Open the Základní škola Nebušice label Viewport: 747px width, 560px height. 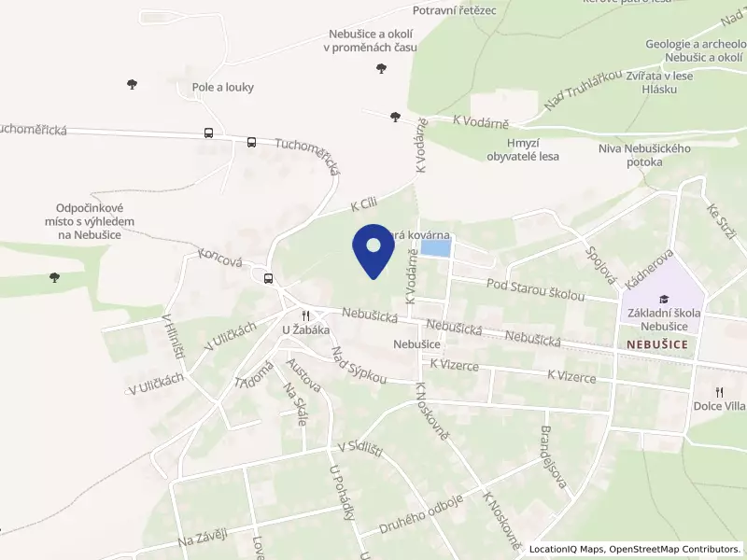pos(664,319)
